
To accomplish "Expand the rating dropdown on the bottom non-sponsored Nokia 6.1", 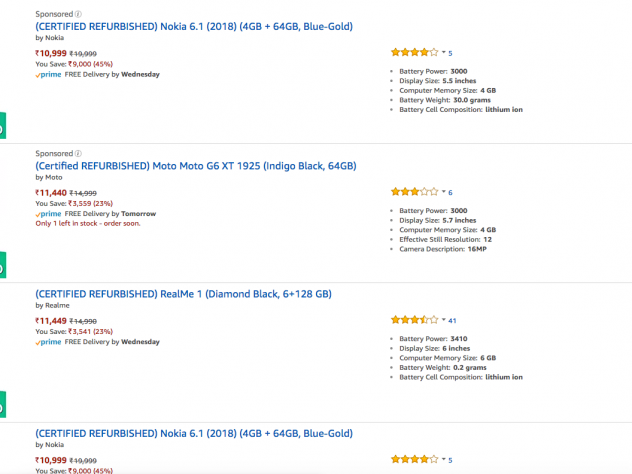I will click(443, 460).
